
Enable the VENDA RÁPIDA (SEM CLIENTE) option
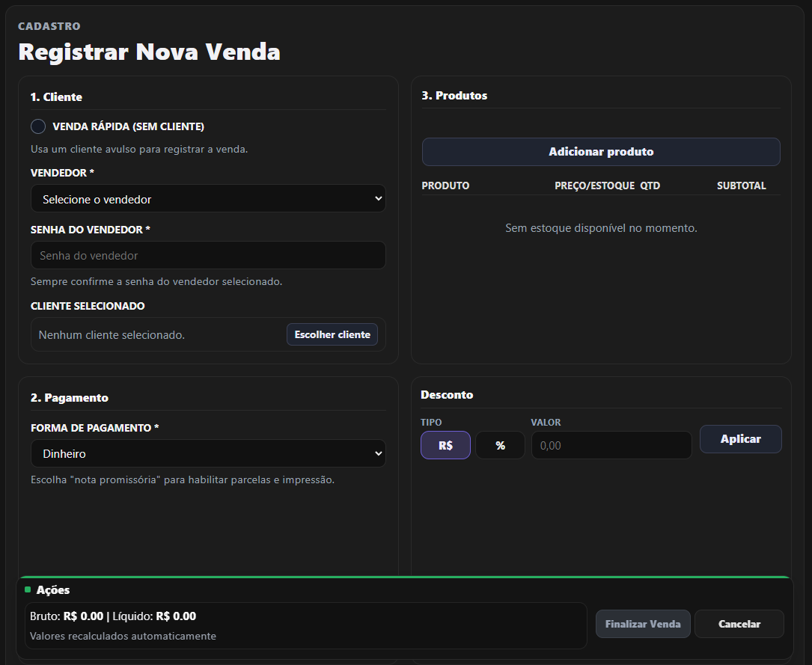click(38, 126)
